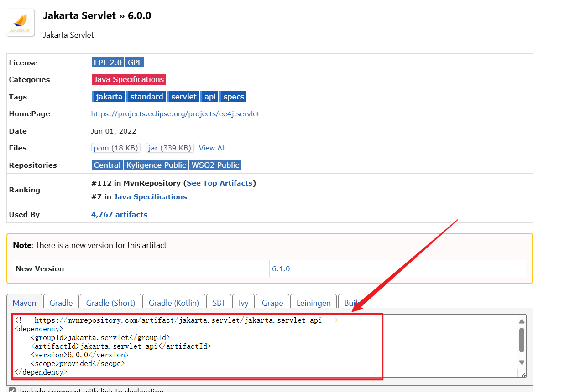Click the date text Jun 01, 2022

click(x=114, y=131)
